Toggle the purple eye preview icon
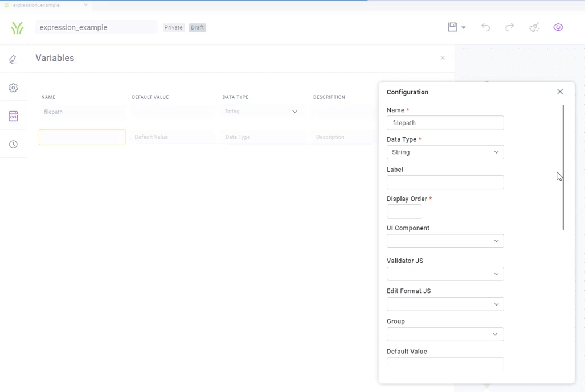This screenshot has width=585, height=392. (x=558, y=27)
